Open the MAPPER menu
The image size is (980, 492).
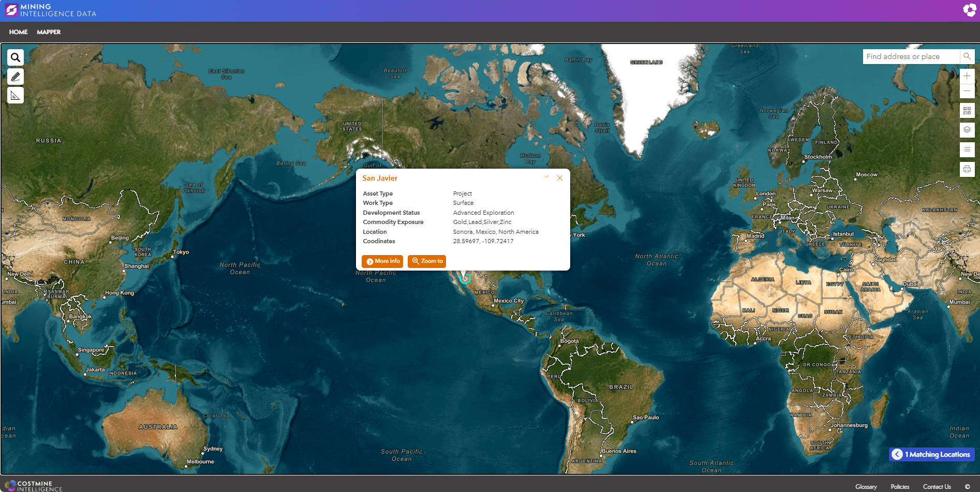(49, 32)
